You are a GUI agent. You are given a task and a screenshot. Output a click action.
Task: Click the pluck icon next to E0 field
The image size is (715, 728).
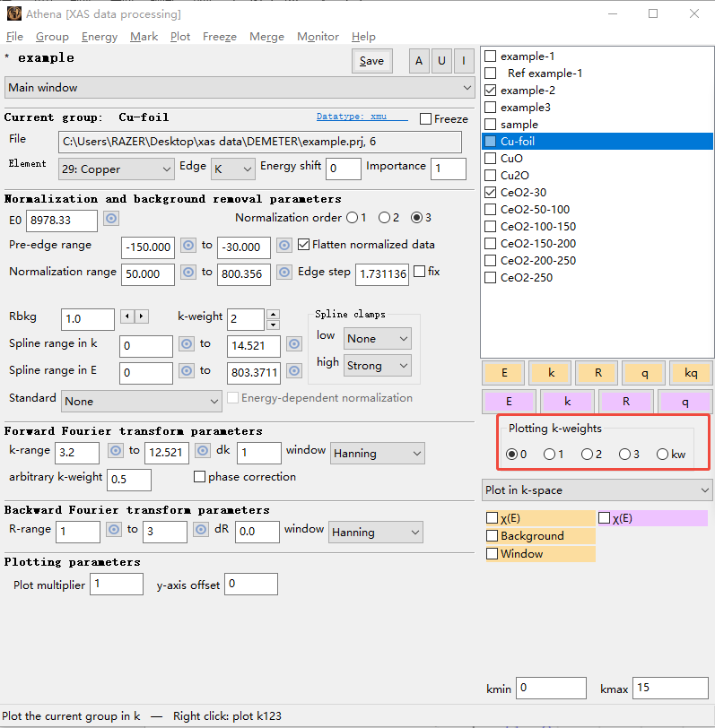coord(111,219)
